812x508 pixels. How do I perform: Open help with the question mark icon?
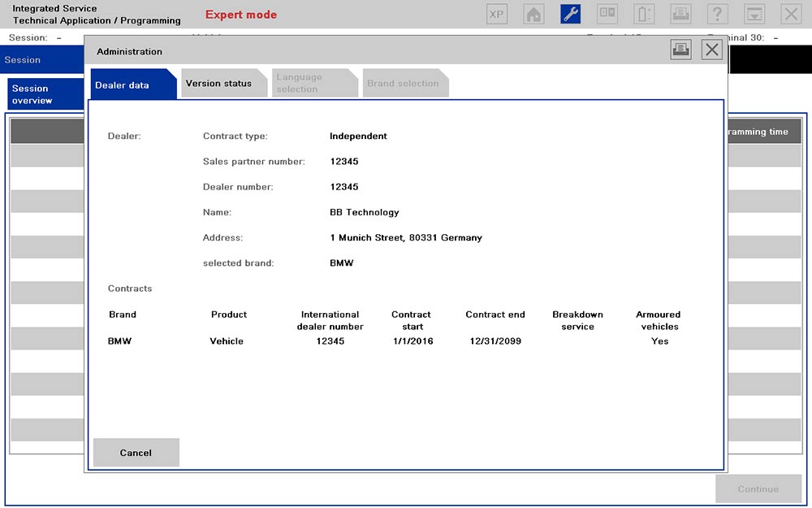(x=717, y=14)
